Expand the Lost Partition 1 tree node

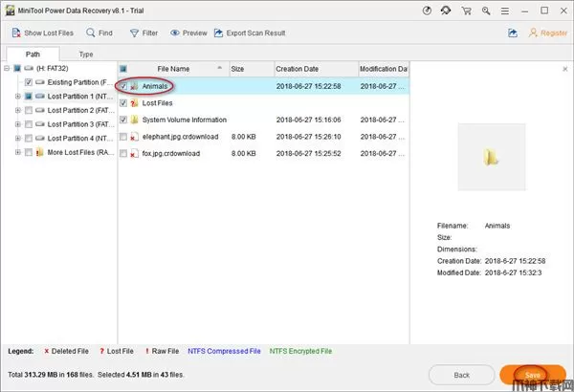[18, 98]
